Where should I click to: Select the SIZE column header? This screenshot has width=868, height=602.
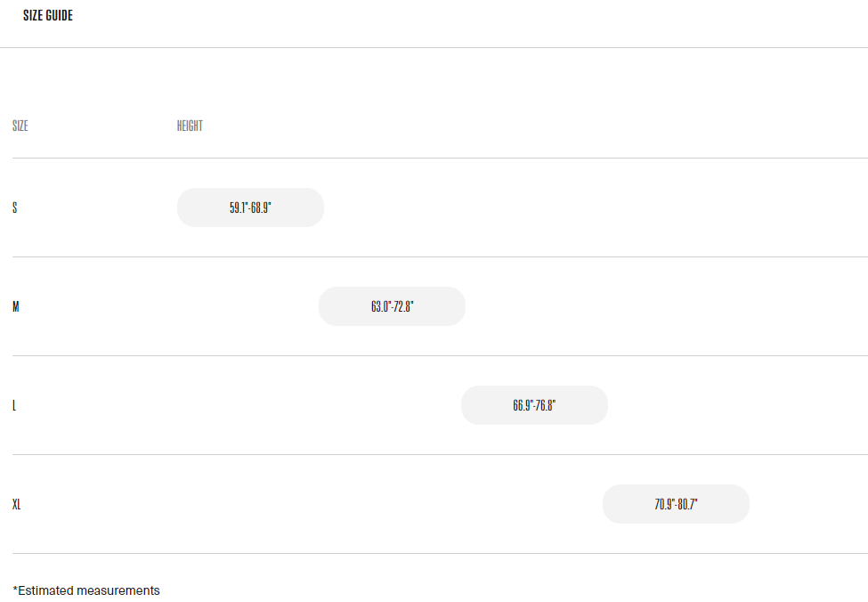tap(20, 126)
